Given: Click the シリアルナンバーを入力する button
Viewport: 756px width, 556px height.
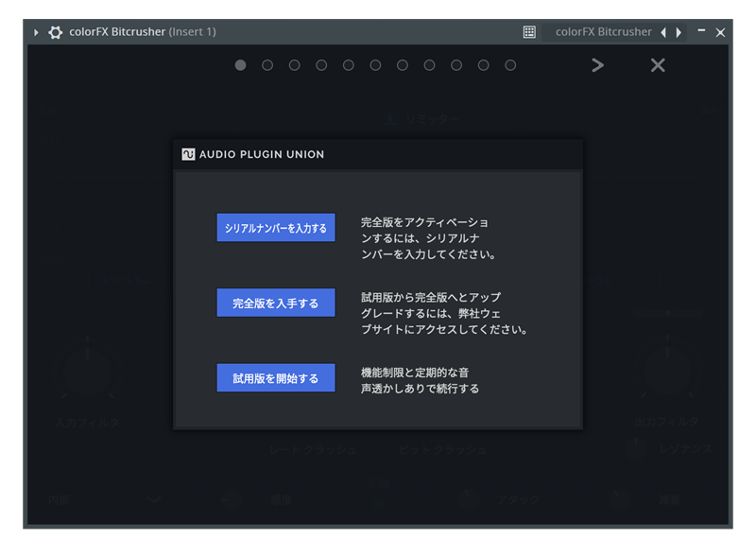Looking at the screenshot, I should tap(276, 228).
